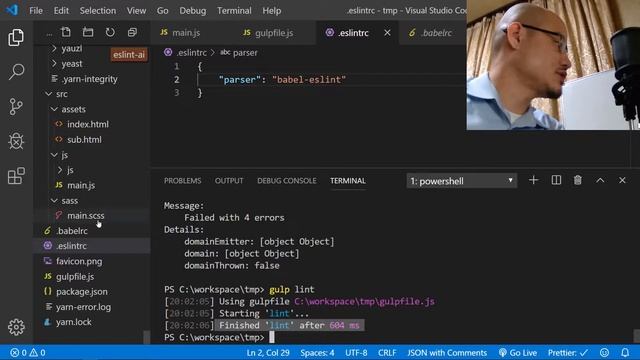The image size is (640, 360).
Task: Open the Selection menu
Action: (98, 11)
